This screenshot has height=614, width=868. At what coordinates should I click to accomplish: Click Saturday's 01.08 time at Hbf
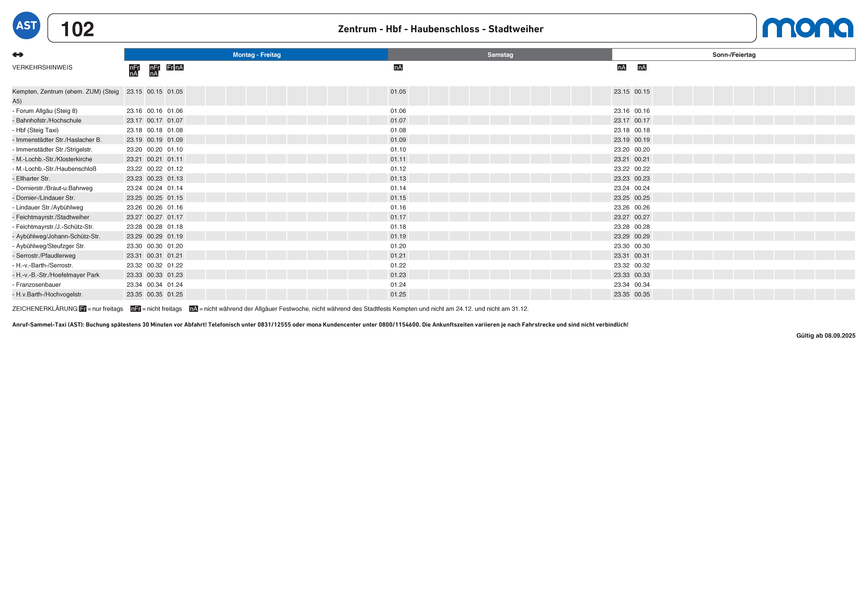click(398, 130)
